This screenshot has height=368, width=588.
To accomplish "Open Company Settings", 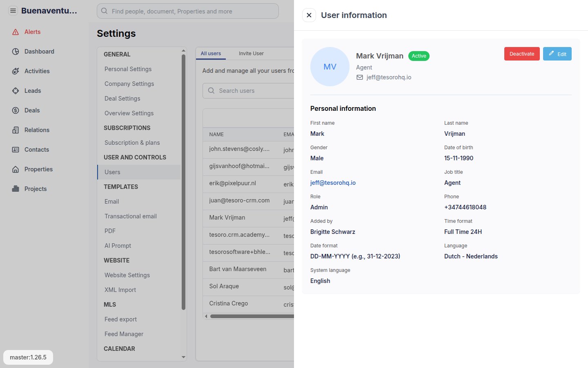I will point(129,84).
